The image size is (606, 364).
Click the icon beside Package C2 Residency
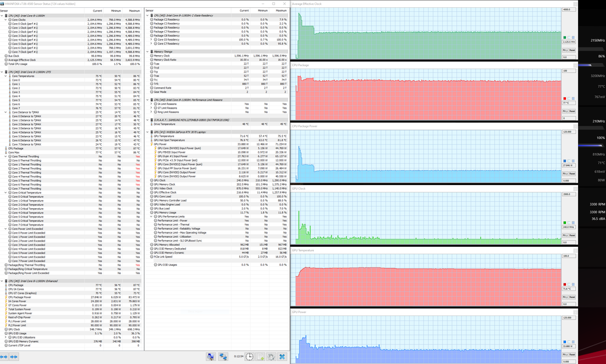click(x=152, y=19)
